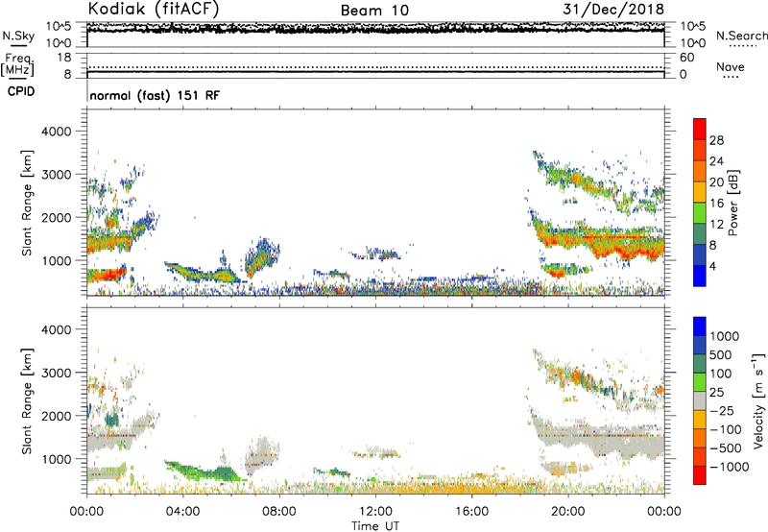Click the '08:00' time axis tick label

(279, 512)
